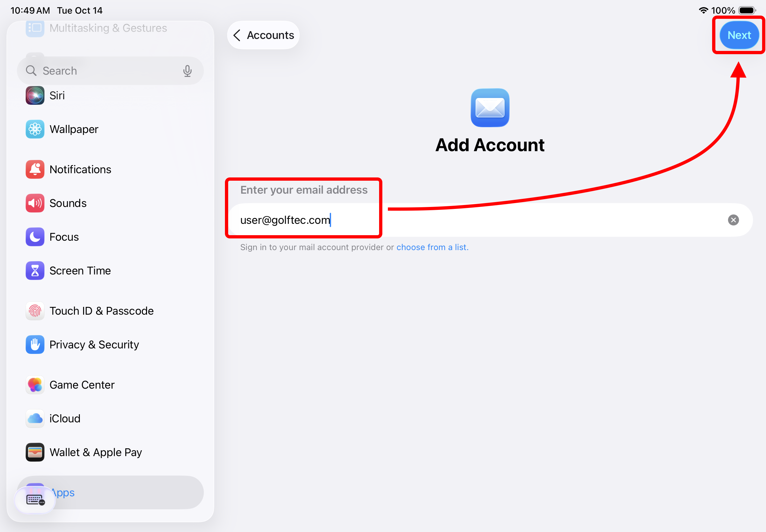This screenshot has width=766, height=532.
Task: Tap the Screen Time hourglass icon
Action: pyautogui.click(x=35, y=271)
